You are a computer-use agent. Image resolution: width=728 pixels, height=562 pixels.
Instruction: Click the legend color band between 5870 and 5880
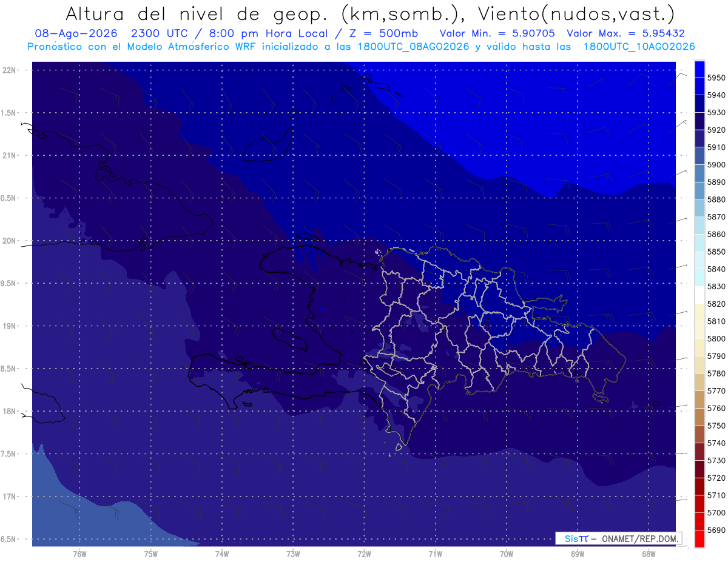coord(699,208)
